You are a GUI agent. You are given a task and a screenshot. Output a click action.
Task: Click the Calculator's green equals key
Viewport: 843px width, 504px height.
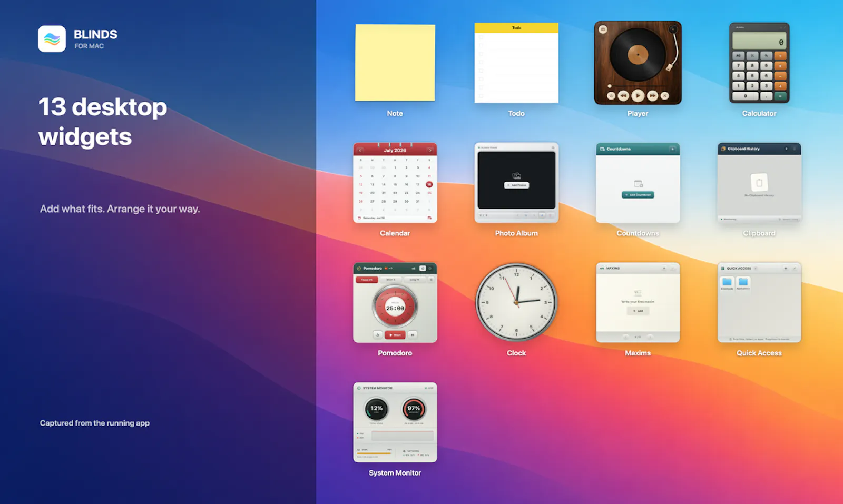coord(780,96)
